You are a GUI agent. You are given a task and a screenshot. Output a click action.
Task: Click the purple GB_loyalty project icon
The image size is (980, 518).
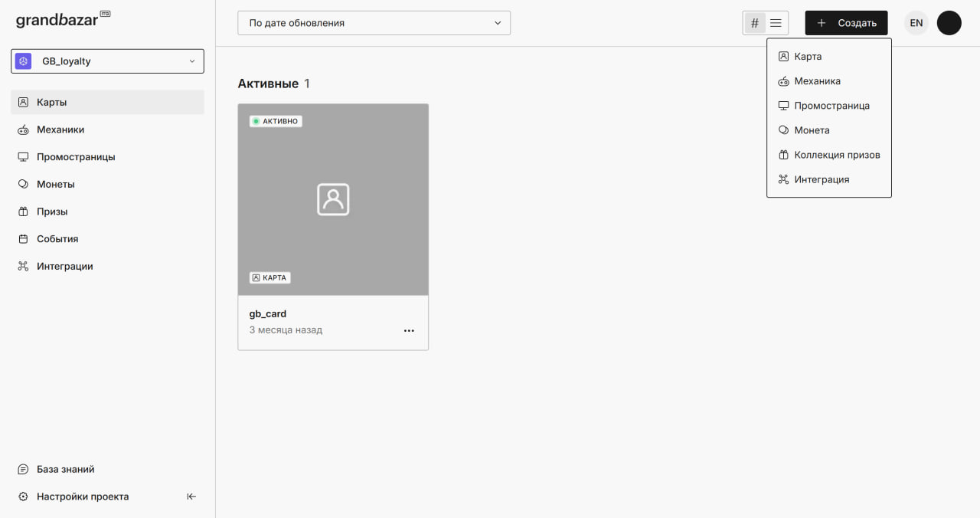24,61
